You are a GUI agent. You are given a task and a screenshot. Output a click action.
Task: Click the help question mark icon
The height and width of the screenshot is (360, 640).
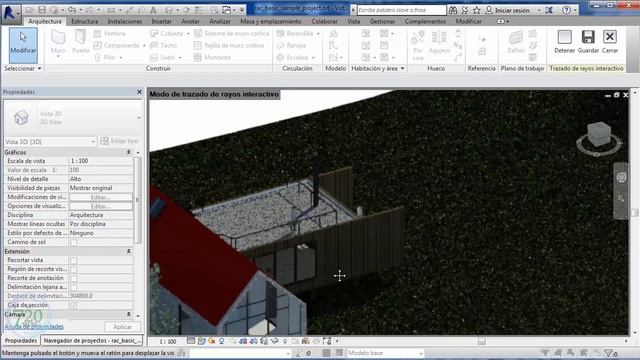(x=567, y=10)
